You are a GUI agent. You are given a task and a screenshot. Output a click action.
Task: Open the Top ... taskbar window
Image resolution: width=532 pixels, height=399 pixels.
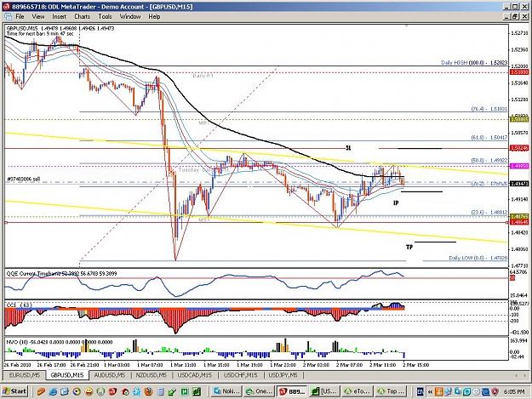pos(391,391)
